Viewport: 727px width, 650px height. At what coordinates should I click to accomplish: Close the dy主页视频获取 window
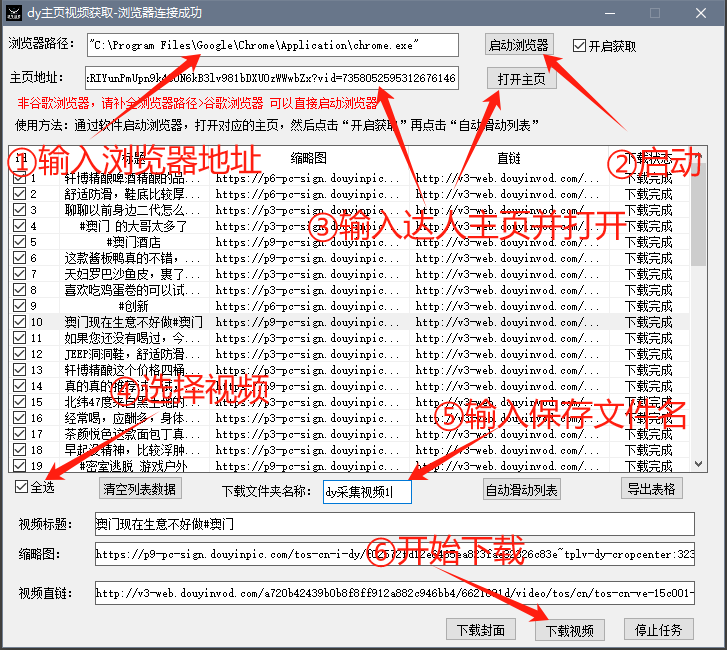pos(702,13)
